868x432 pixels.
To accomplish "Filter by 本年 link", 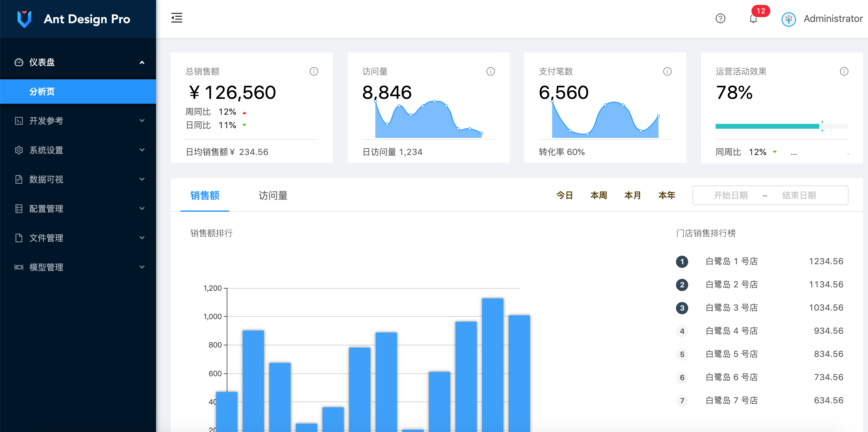I will click(x=667, y=195).
